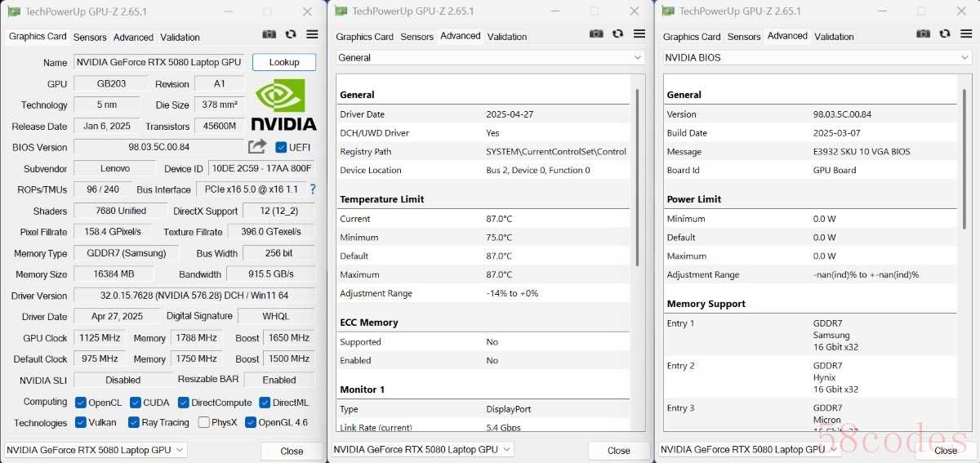Click GPU-Z app icon in middle title bar
The image size is (980, 463).
(342, 11)
